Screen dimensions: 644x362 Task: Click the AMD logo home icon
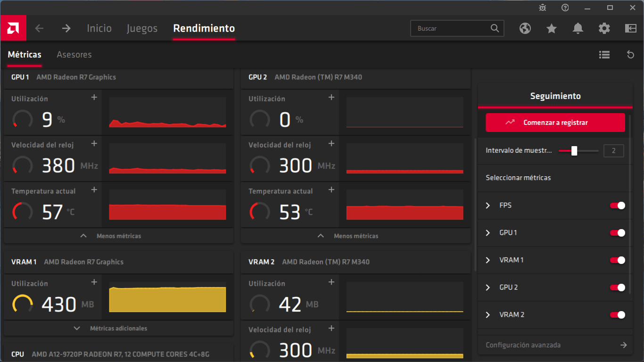[13, 28]
